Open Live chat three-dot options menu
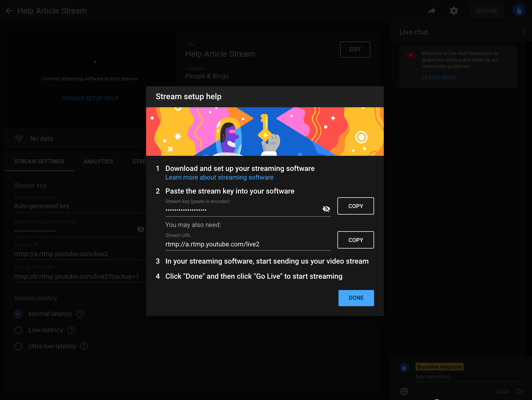 point(524,32)
